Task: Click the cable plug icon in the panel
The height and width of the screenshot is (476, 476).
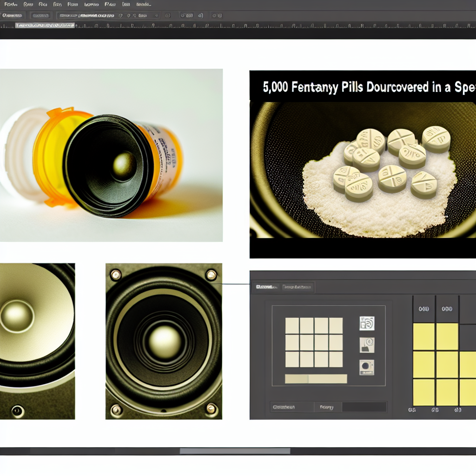Action: click(367, 345)
